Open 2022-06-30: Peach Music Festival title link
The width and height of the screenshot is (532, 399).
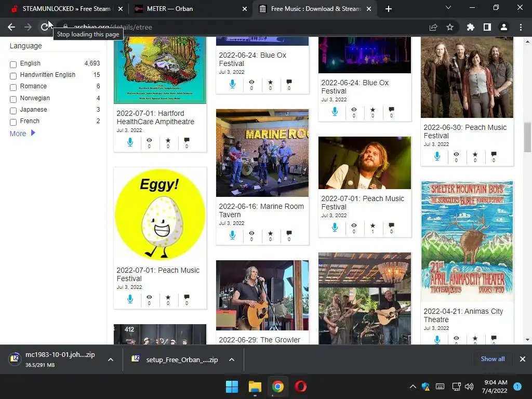(465, 131)
